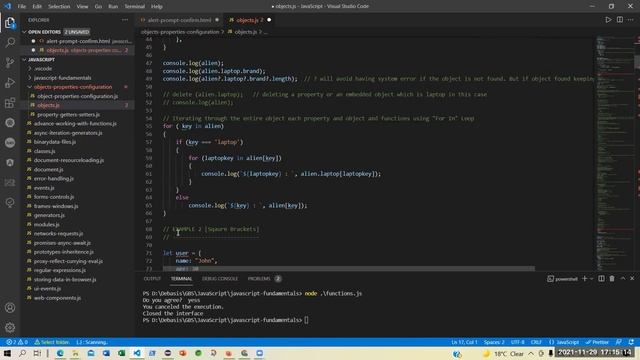Collapse the objects-properties-configuration folder
640x360 pixels.
tap(73, 87)
